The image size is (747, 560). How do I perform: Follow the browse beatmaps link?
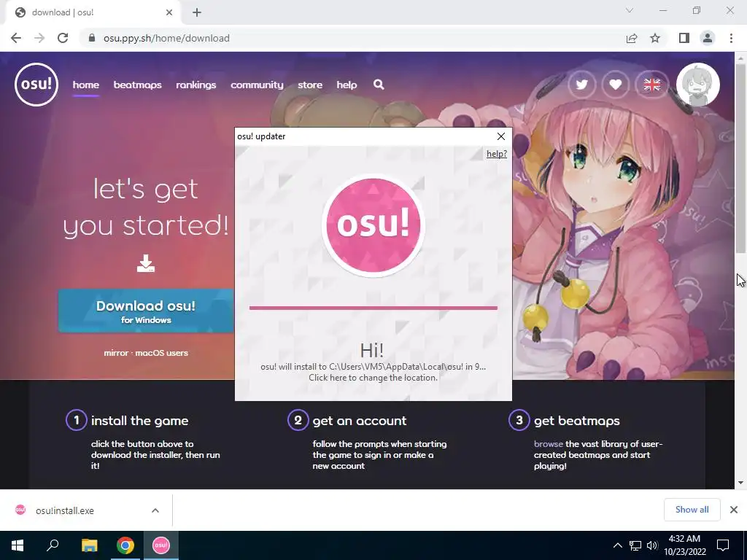(x=549, y=444)
